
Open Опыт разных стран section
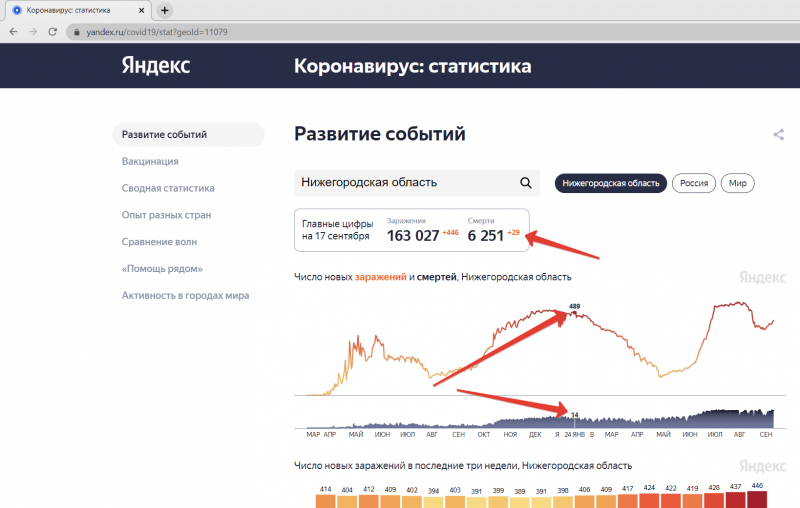tap(166, 215)
